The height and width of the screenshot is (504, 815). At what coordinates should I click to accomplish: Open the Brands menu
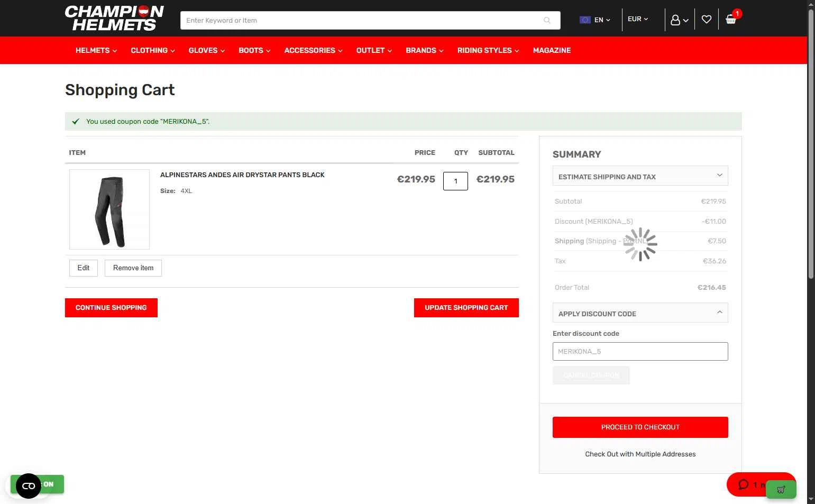pos(425,50)
